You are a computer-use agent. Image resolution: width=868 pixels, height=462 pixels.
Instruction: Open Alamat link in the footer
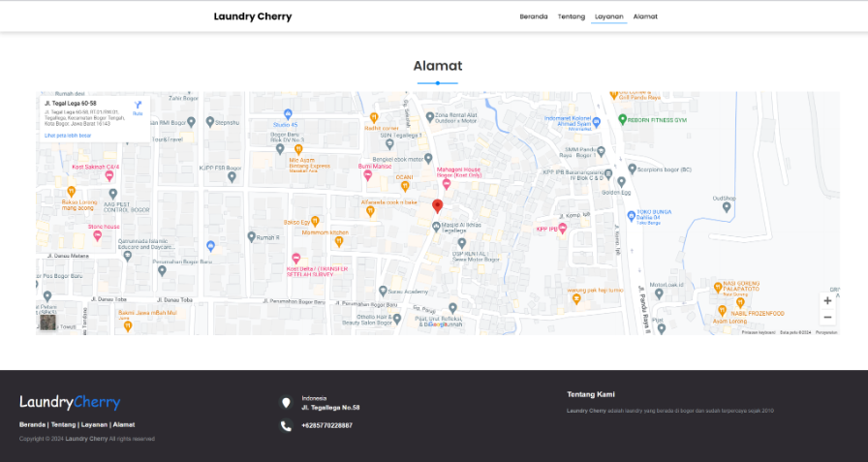click(x=124, y=425)
